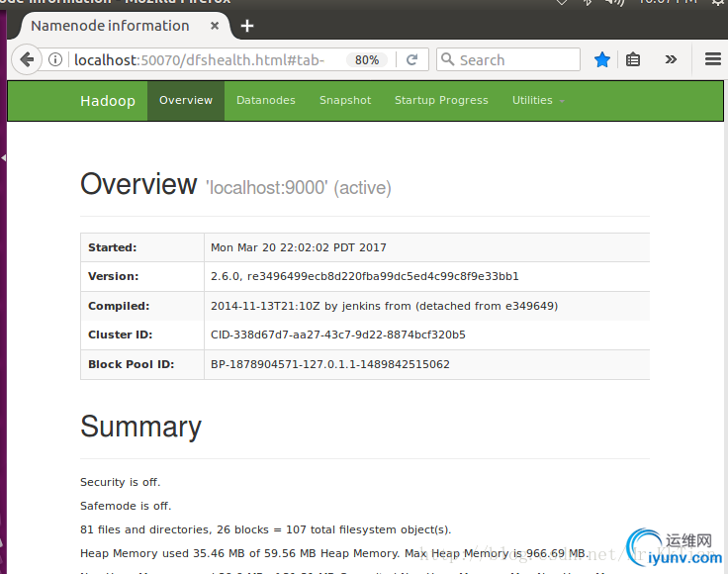The height and width of the screenshot is (574, 728).
Task: Click the Summary heading
Action: click(x=141, y=427)
